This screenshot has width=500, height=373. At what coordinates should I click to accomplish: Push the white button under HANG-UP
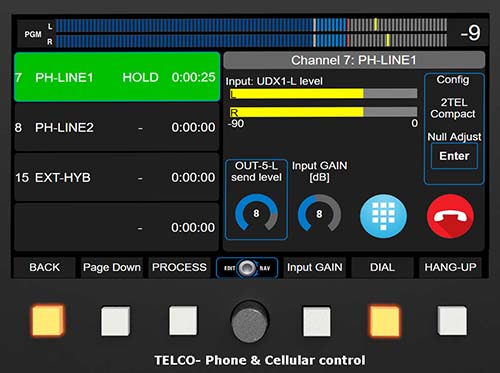click(452, 320)
